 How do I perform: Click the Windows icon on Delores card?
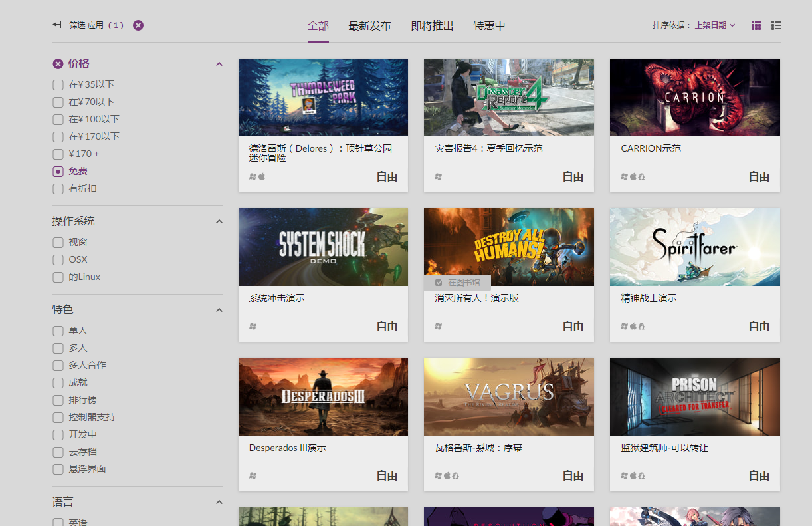[x=253, y=176]
